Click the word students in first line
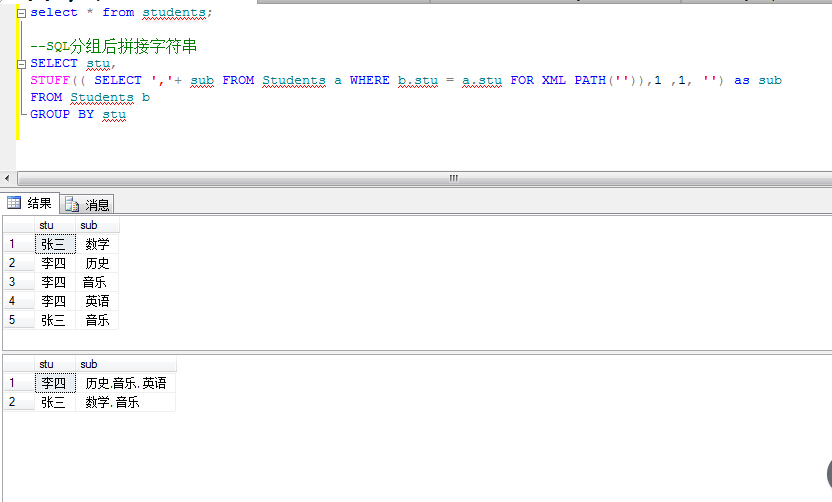This screenshot has width=832, height=502. click(174, 13)
